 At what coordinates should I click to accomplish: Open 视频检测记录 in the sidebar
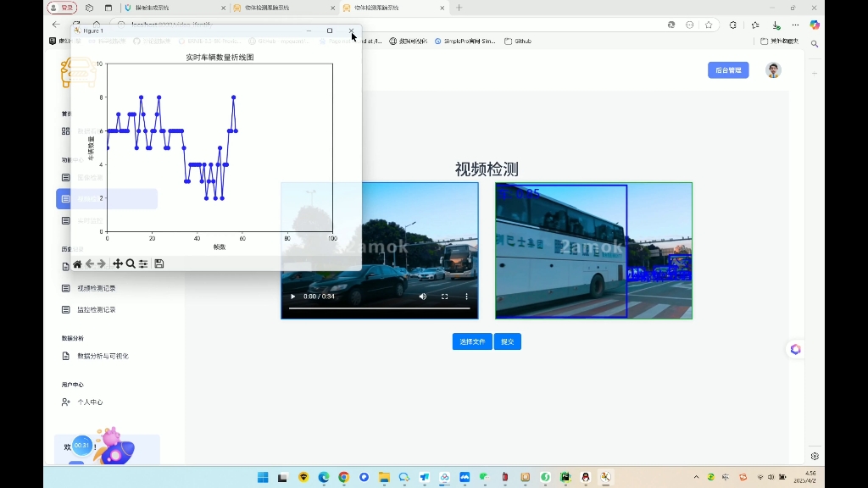click(x=97, y=288)
